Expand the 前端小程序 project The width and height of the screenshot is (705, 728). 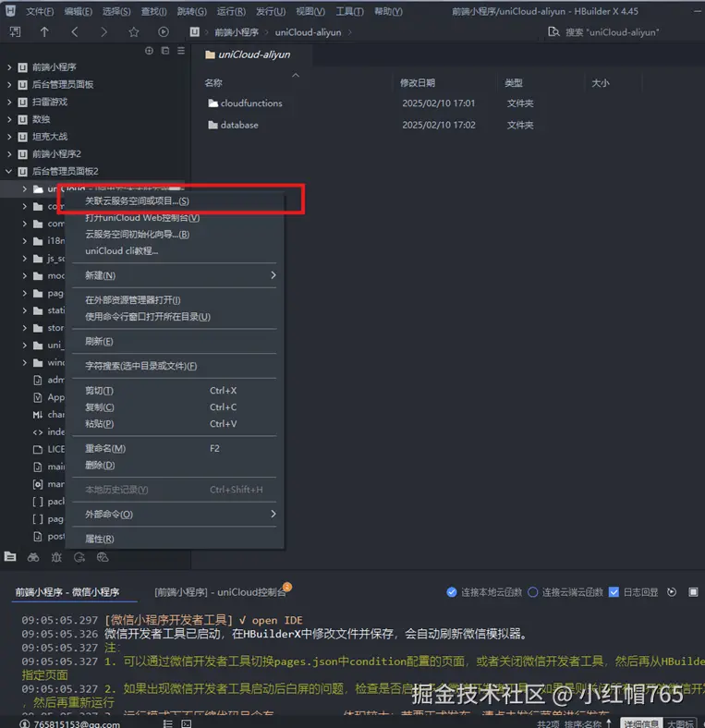[9, 67]
